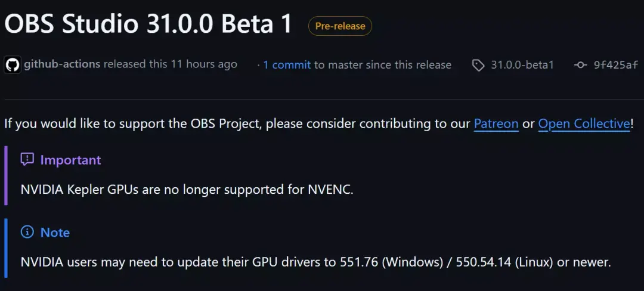The image size is (644, 291).
Task: Click the commit icon beside 9f425af
Action: pos(580,65)
